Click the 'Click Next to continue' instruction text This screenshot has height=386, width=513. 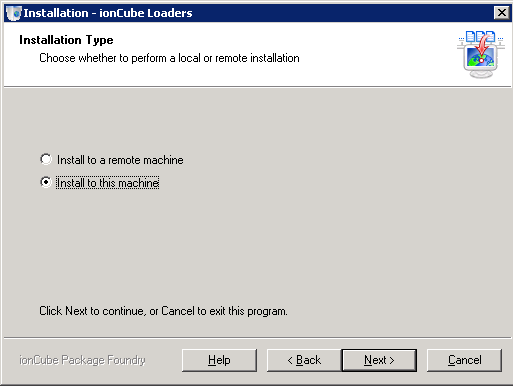pos(163,311)
